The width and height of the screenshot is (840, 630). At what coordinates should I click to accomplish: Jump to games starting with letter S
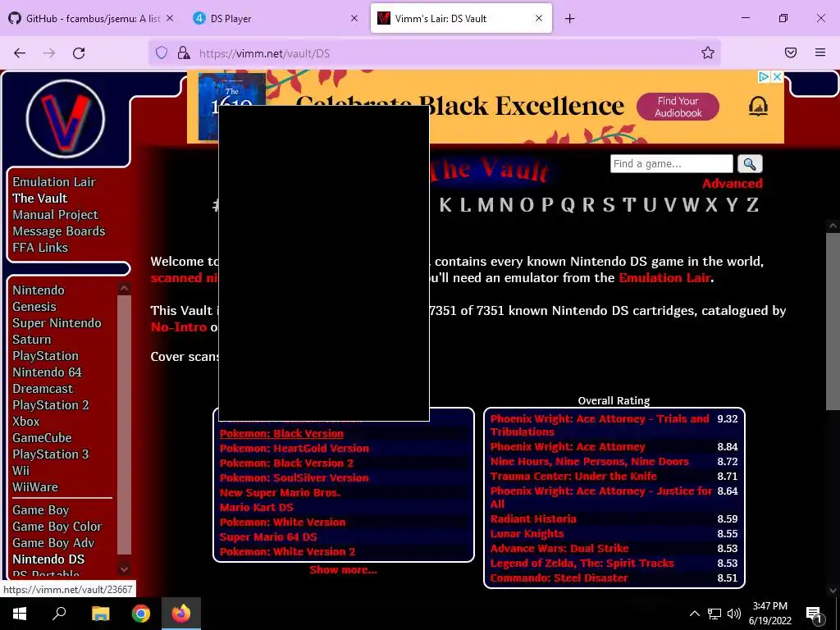609,205
